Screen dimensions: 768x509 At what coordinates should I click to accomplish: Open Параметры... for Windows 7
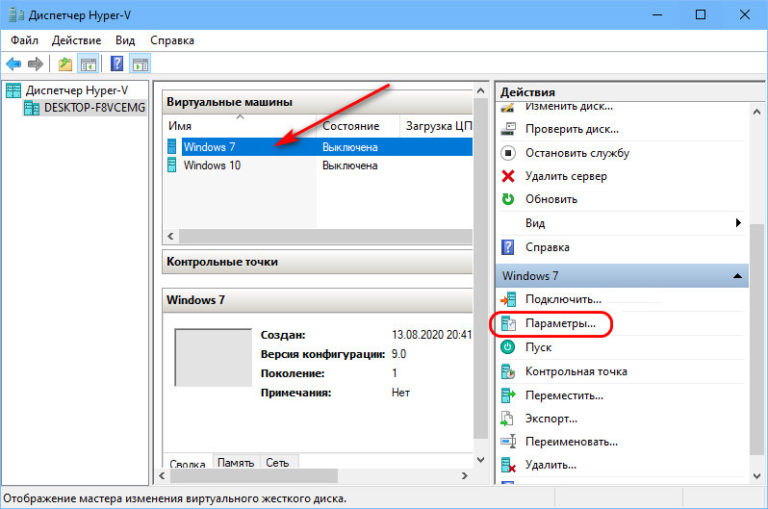point(560,323)
